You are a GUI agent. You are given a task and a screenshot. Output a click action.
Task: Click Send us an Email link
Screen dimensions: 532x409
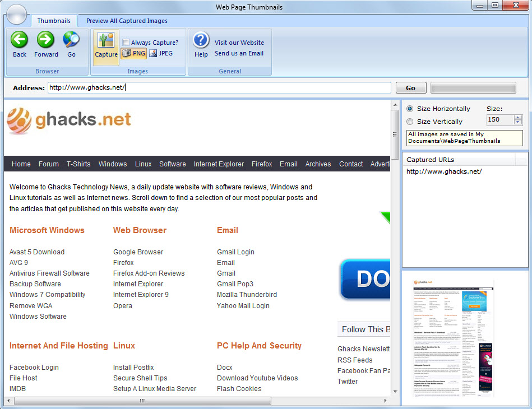click(239, 53)
